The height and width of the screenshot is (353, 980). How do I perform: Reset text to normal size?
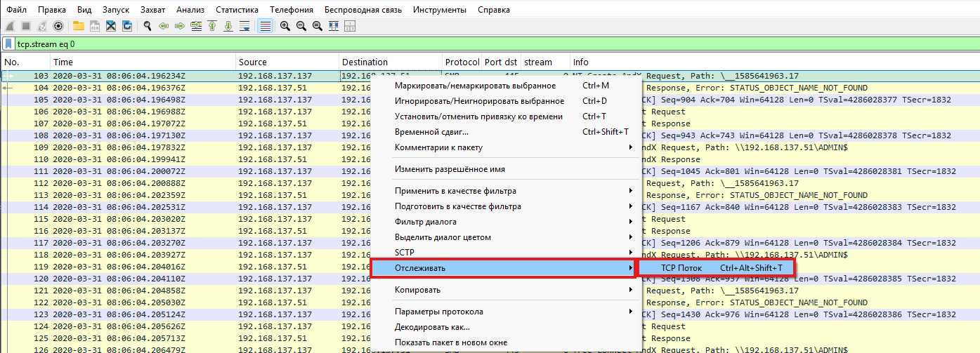(318, 26)
